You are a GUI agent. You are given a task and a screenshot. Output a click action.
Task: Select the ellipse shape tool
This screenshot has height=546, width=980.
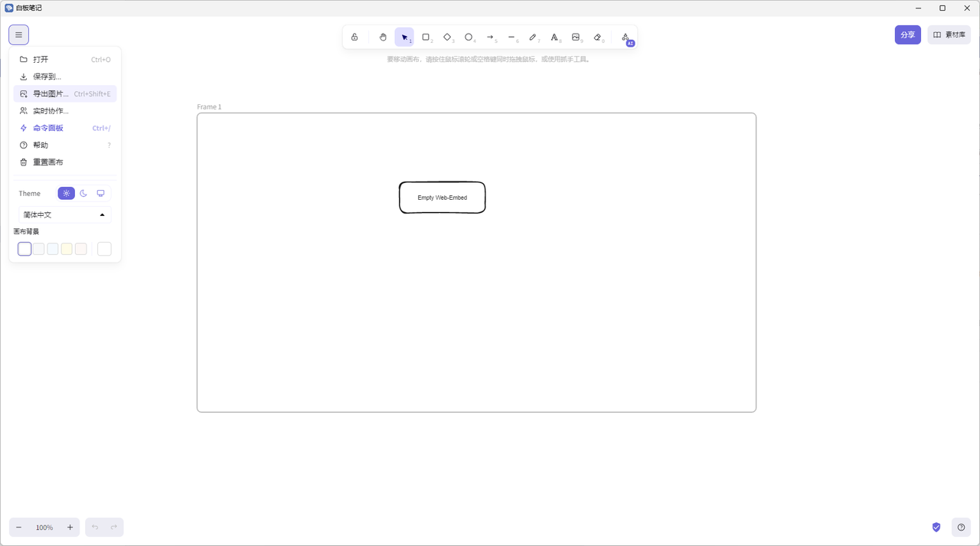click(469, 37)
